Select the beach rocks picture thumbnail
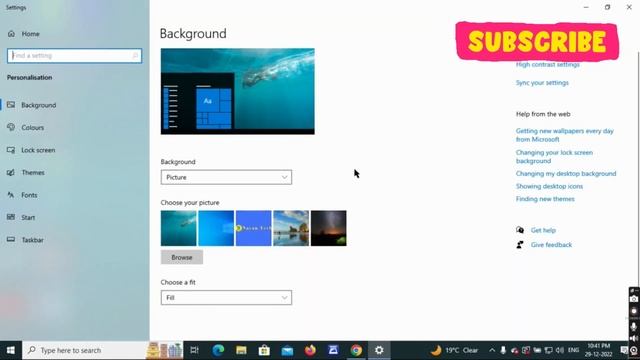Image resolution: width=640 pixels, height=360 pixels. (x=291, y=228)
